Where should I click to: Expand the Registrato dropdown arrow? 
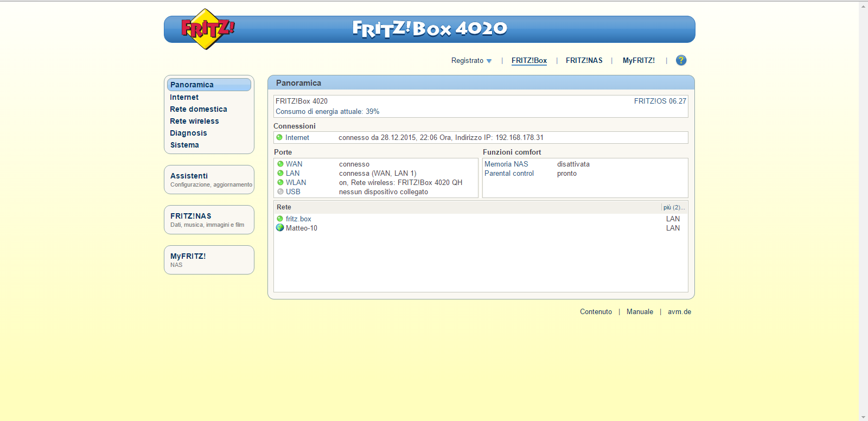click(489, 61)
